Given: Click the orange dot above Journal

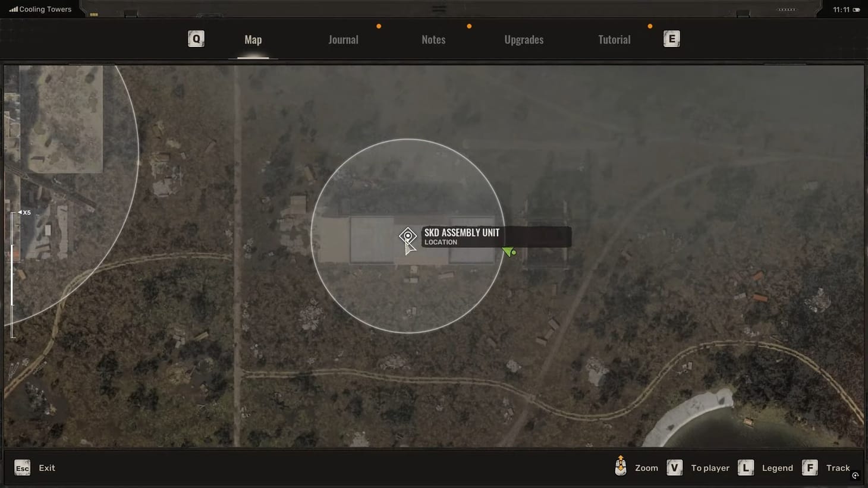Looking at the screenshot, I should [x=379, y=26].
